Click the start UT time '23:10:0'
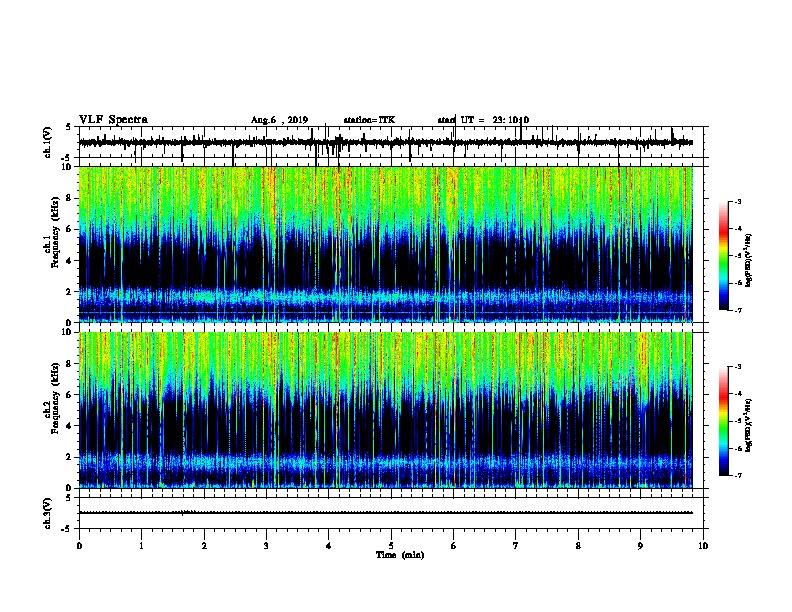The width and height of the screenshot is (792, 612). [x=511, y=120]
